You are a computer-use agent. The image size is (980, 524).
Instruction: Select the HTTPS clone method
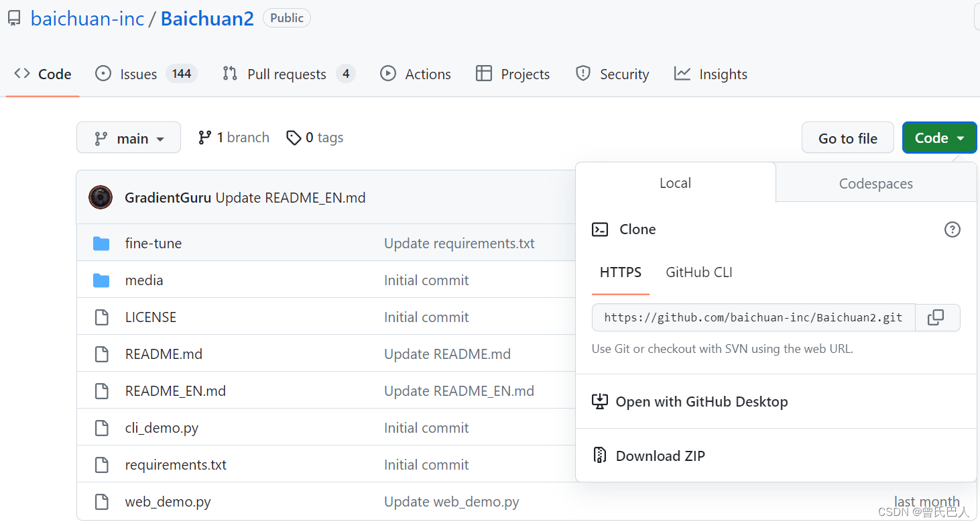tap(621, 272)
